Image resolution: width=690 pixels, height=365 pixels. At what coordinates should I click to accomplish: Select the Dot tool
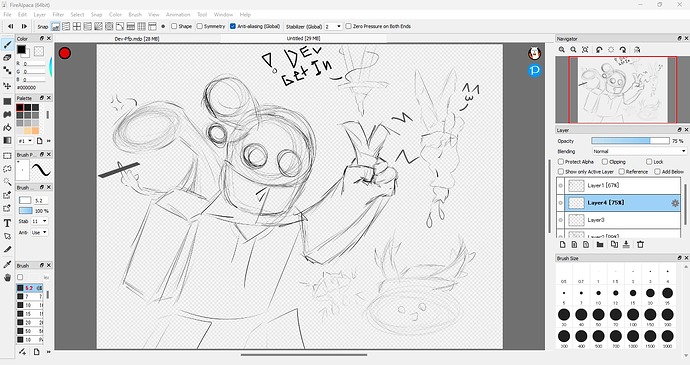click(x=7, y=70)
